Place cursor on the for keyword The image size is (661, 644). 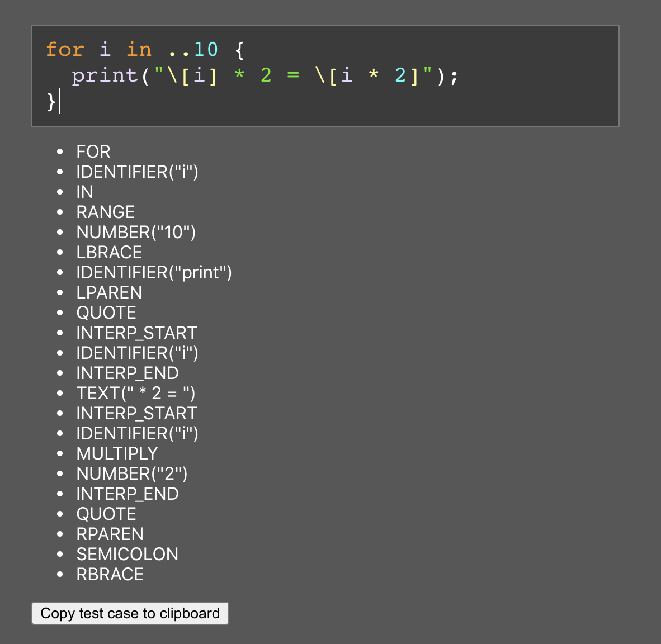tap(65, 49)
